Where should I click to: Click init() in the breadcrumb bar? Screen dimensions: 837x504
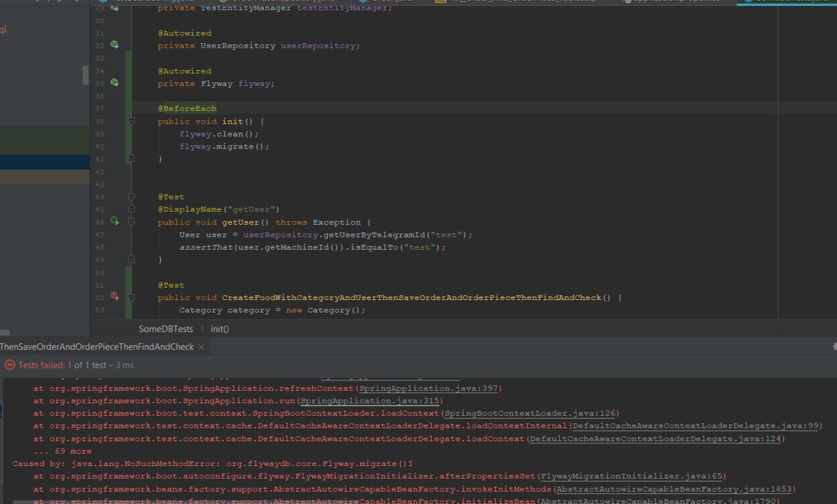tap(220, 329)
